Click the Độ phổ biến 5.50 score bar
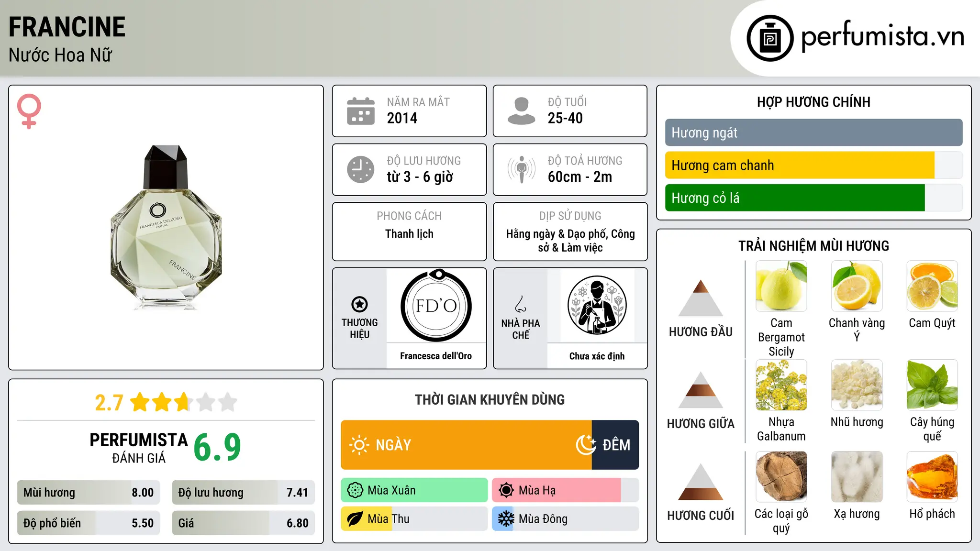Screen dimensions: 980x551 pyautogui.click(x=89, y=523)
